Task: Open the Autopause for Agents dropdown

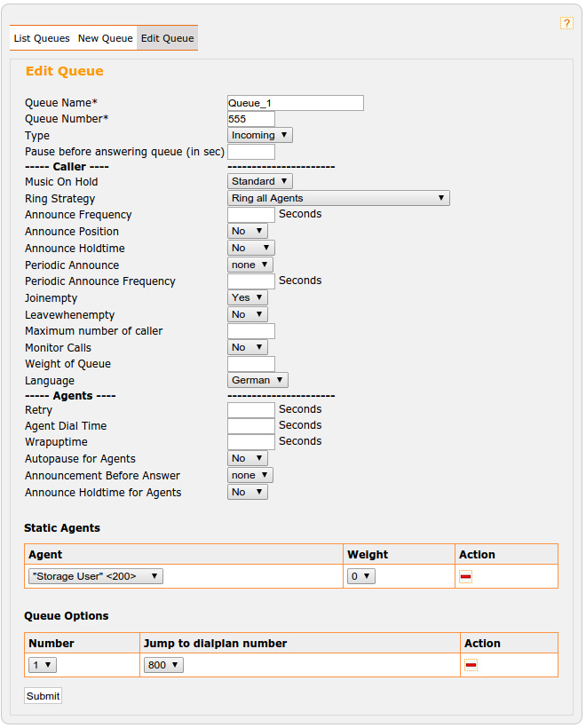Action: point(247,458)
